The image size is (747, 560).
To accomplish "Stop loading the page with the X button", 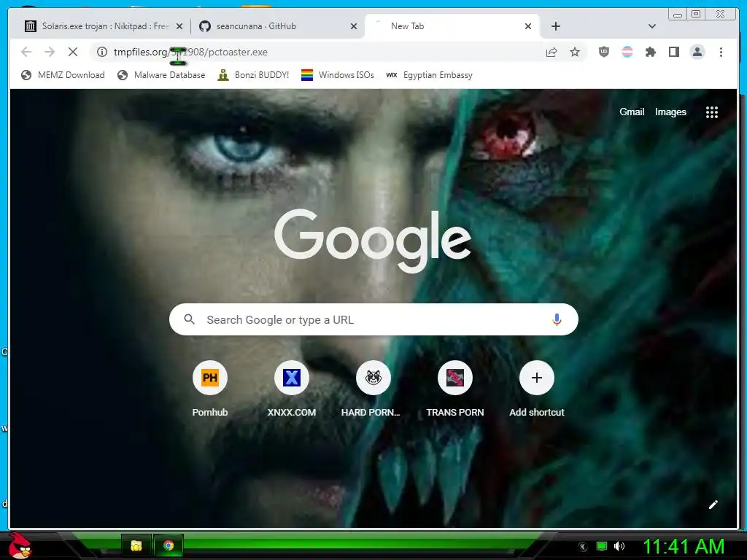I will point(73,52).
